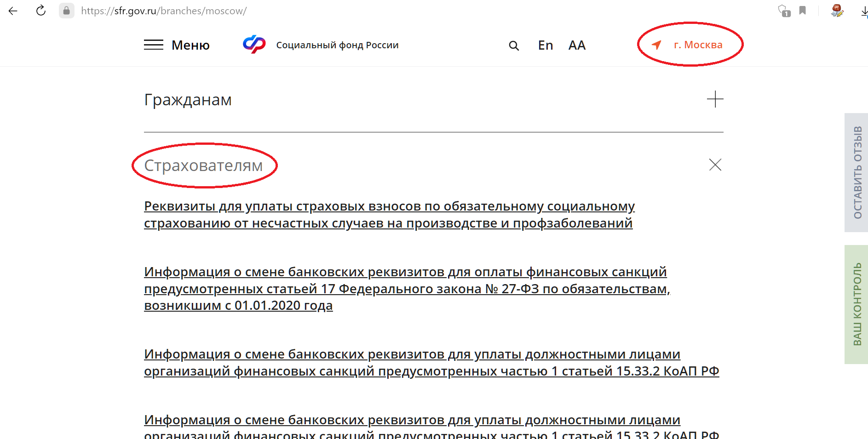Bookmark this page with the bookmark icon
Screen dimensions: 868x439
(x=803, y=11)
